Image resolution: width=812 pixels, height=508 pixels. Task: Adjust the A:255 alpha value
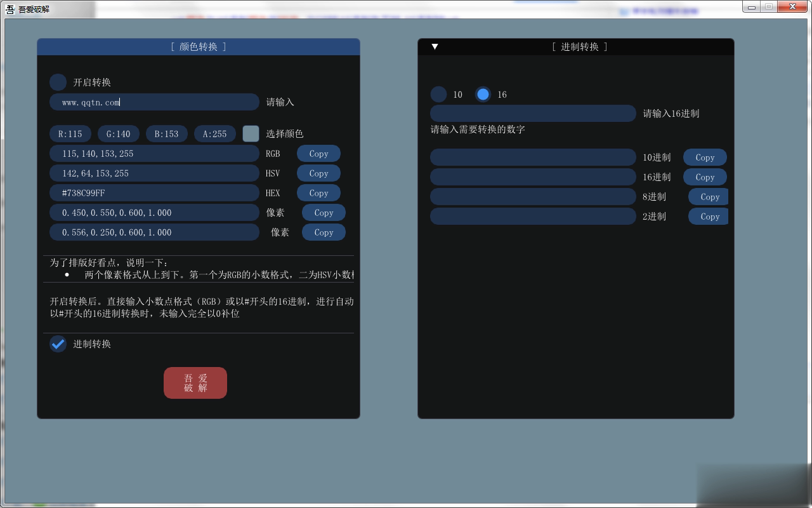click(x=215, y=134)
